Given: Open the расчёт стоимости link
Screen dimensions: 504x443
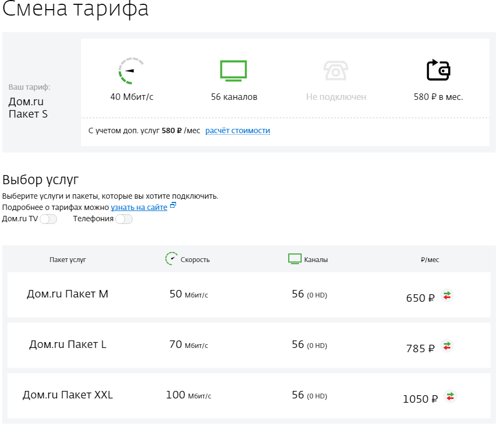Looking at the screenshot, I should click(238, 130).
